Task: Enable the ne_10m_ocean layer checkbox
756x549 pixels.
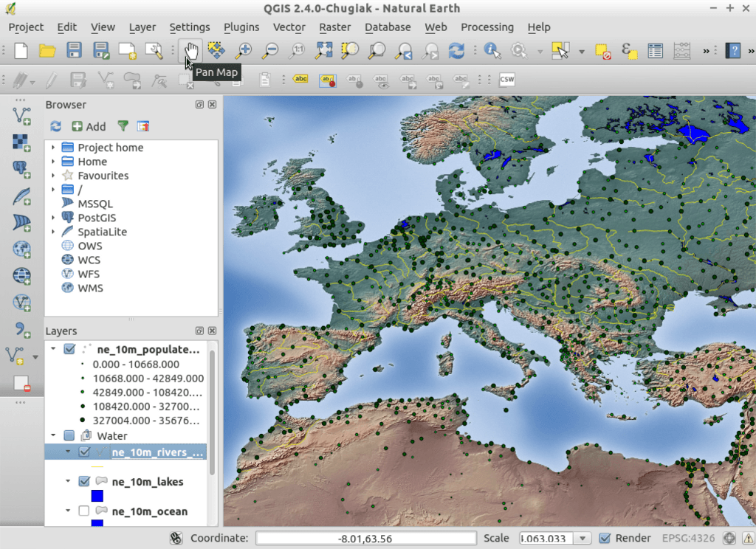Action: (x=83, y=511)
